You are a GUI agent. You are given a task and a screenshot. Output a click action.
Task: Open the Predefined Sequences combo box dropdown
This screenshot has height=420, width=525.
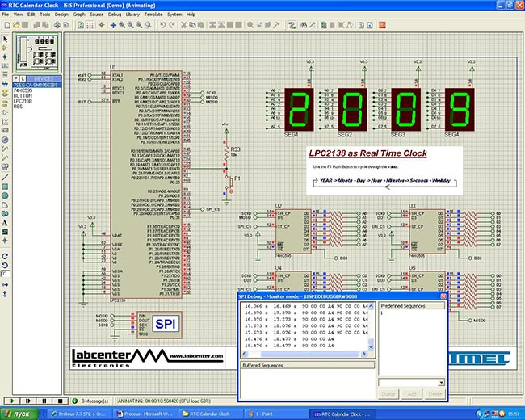pos(441,383)
